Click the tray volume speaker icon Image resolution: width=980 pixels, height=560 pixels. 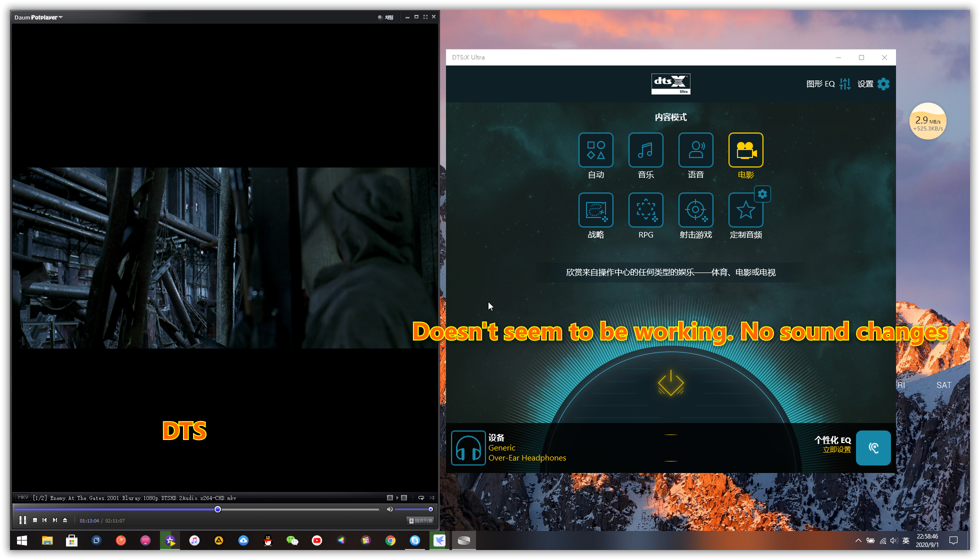(894, 540)
